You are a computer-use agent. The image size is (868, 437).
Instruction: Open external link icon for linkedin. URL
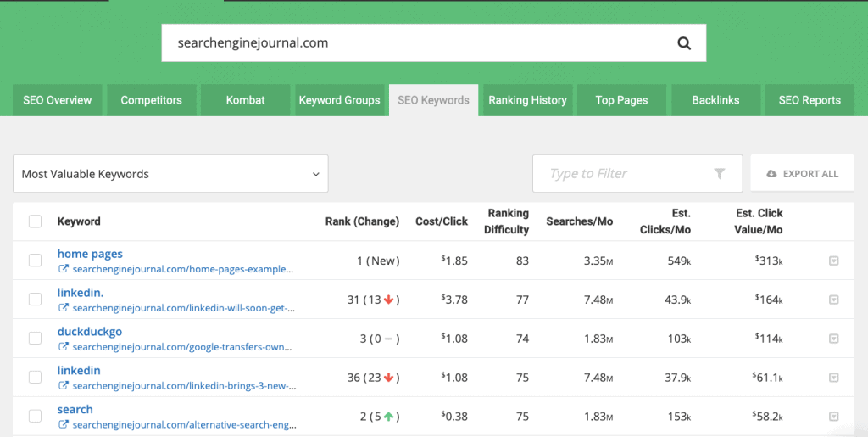tap(64, 308)
